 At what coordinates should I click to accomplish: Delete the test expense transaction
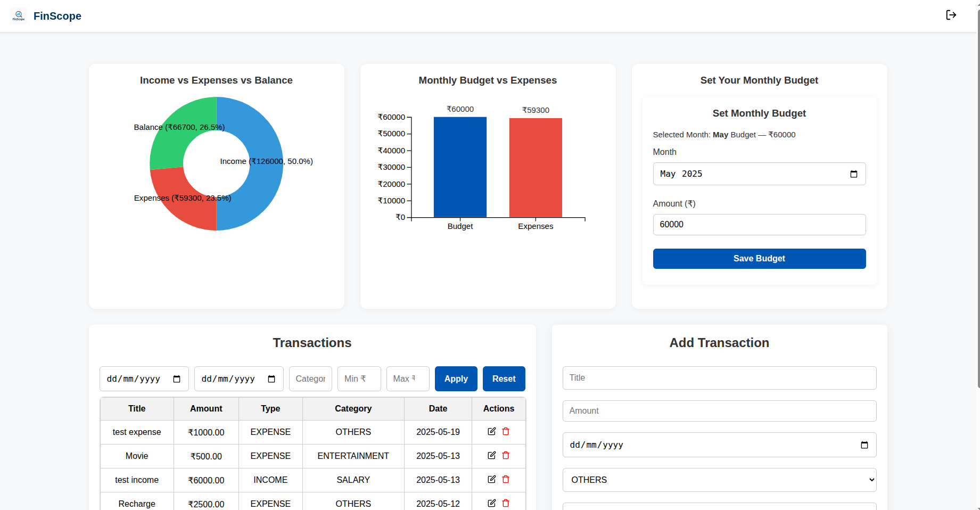tap(506, 431)
